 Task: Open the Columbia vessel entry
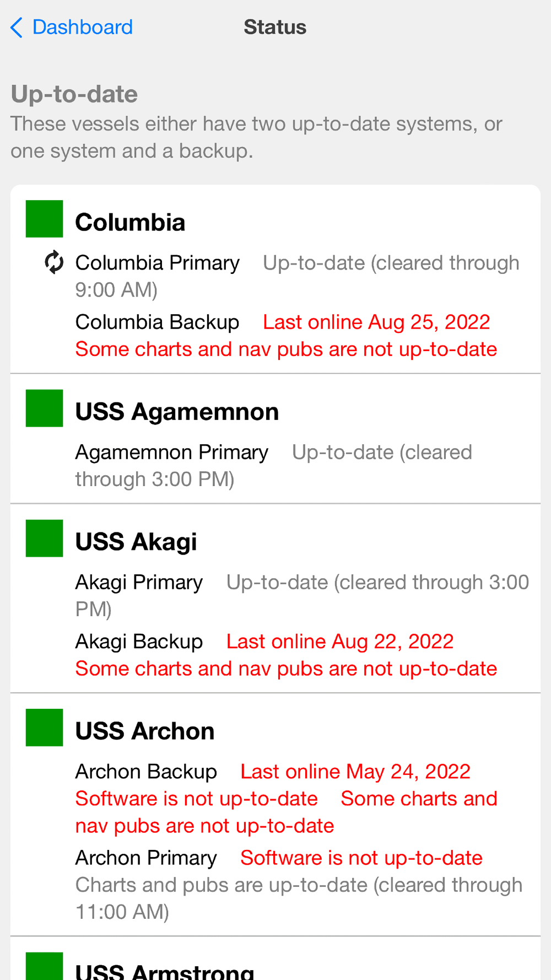pos(130,223)
